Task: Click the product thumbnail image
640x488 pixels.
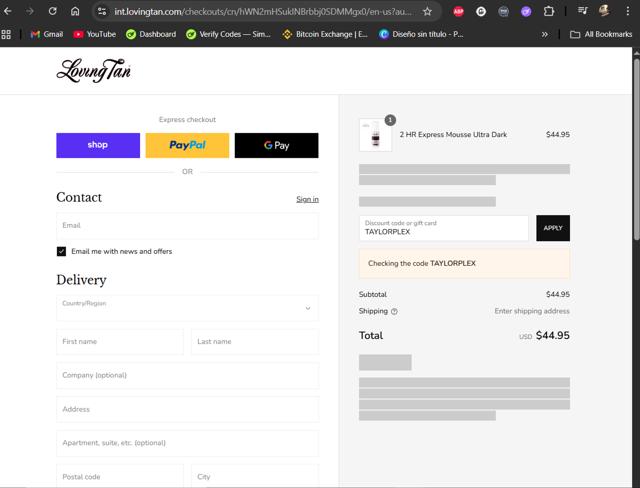Action: click(x=375, y=135)
